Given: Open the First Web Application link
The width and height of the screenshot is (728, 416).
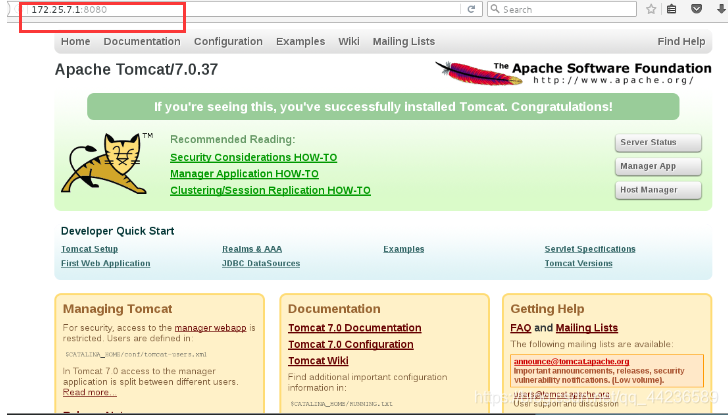Looking at the screenshot, I should pos(105,263).
